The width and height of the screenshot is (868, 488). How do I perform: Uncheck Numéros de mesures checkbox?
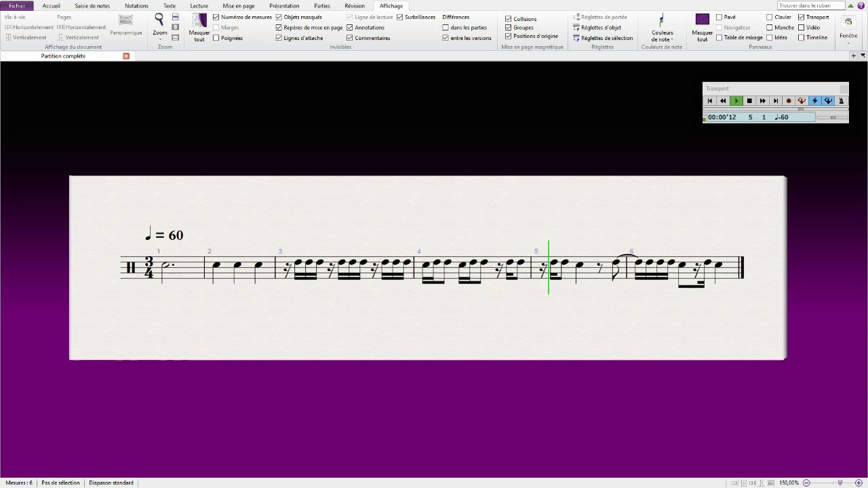[x=216, y=17]
